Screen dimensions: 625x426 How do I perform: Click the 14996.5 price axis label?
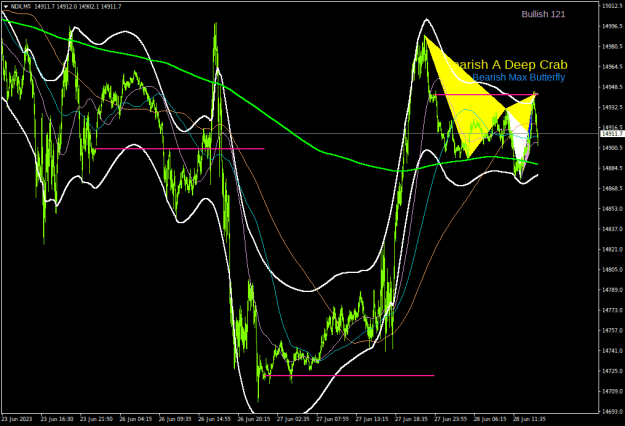click(613, 26)
